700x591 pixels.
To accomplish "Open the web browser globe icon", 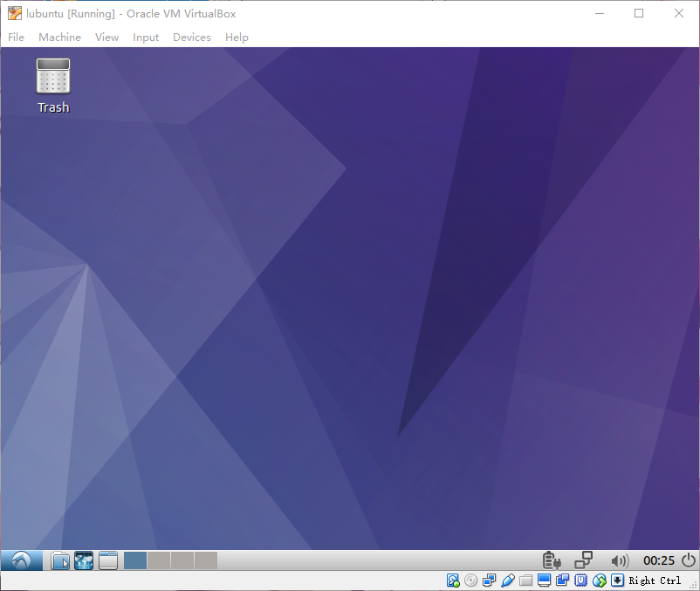I will [84, 560].
